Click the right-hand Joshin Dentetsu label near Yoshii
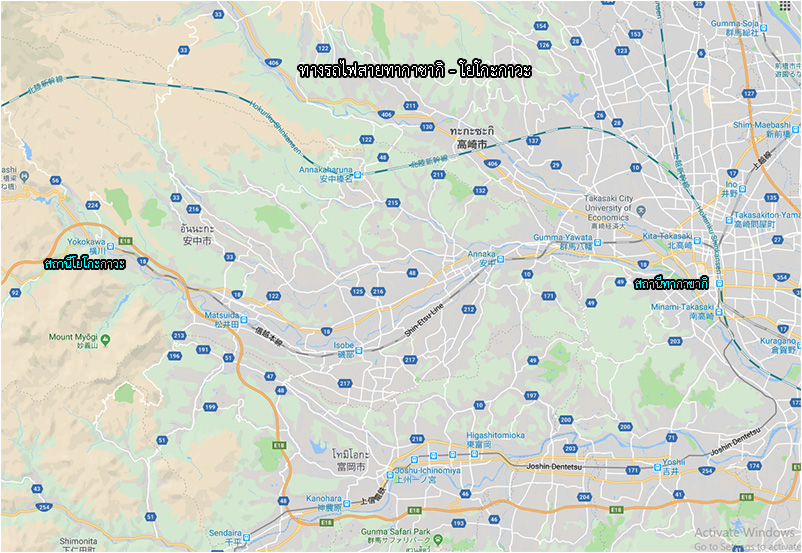The width and height of the screenshot is (802, 553). coord(736,442)
